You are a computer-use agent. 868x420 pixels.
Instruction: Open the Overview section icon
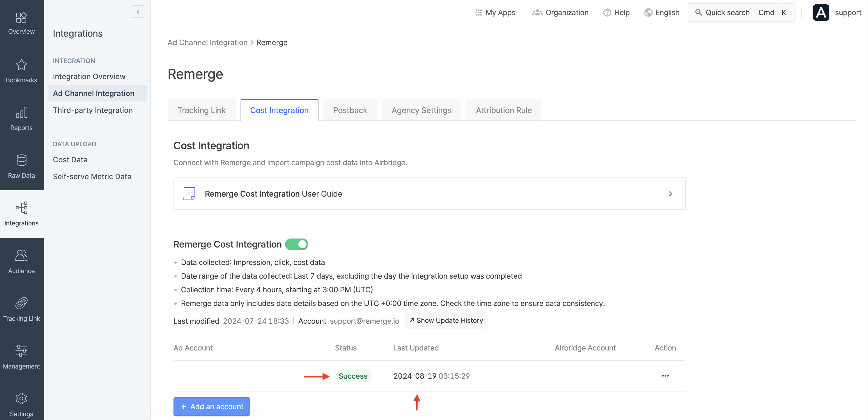pyautogui.click(x=21, y=17)
